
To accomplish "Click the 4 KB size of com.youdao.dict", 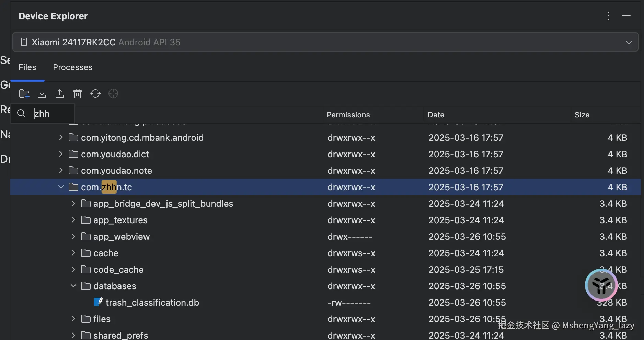I will coord(618,154).
